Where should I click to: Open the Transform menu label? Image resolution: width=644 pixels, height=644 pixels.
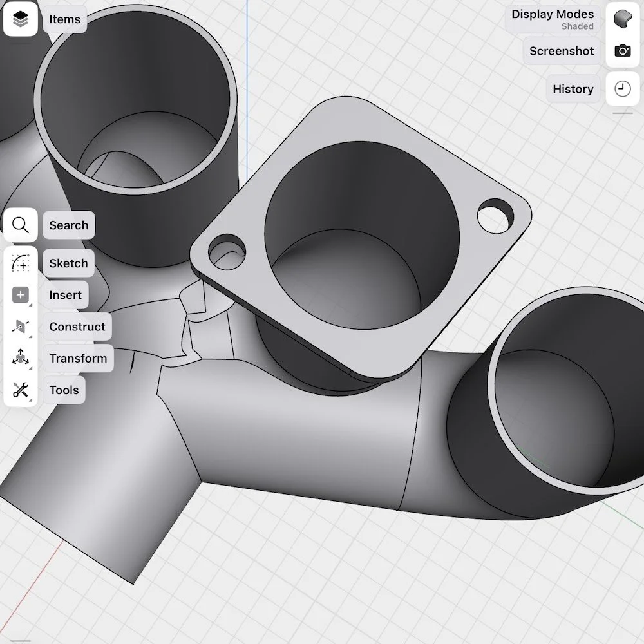coord(78,358)
